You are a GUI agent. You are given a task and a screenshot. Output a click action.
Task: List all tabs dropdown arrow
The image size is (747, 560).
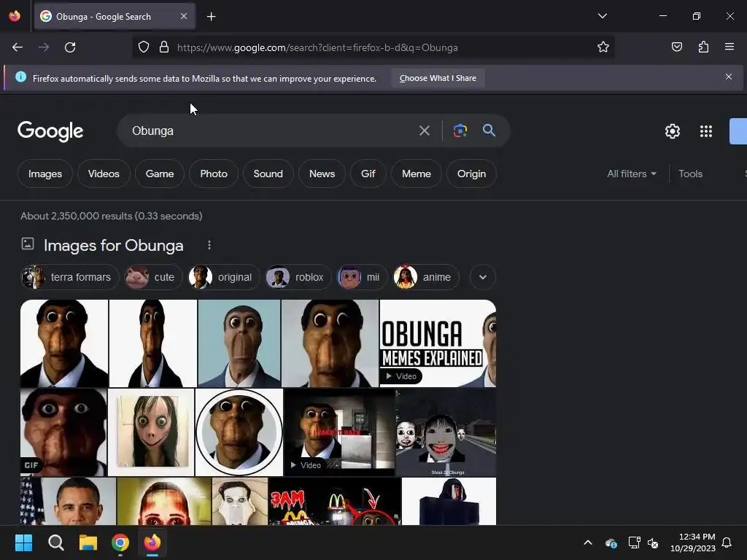coord(602,16)
